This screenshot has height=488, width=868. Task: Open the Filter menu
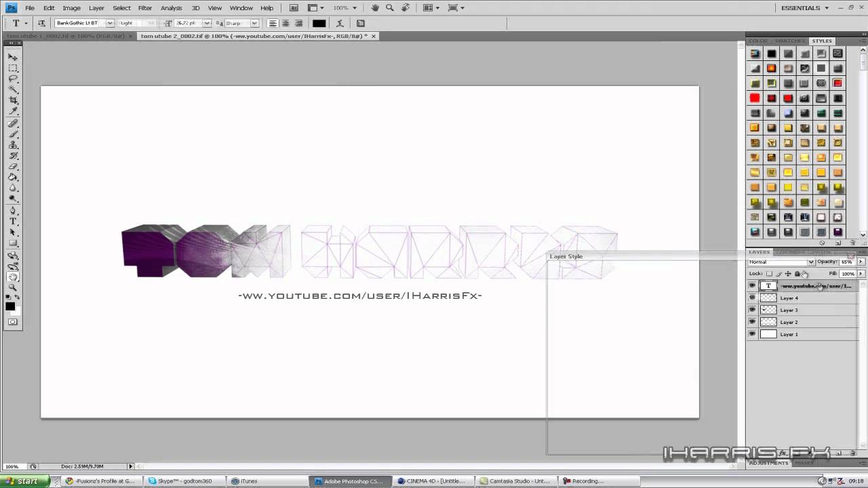pyautogui.click(x=145, y=7)
